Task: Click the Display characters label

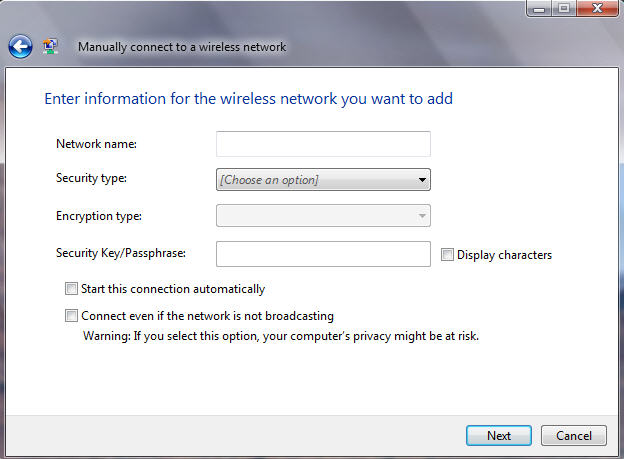Action: 504,255
